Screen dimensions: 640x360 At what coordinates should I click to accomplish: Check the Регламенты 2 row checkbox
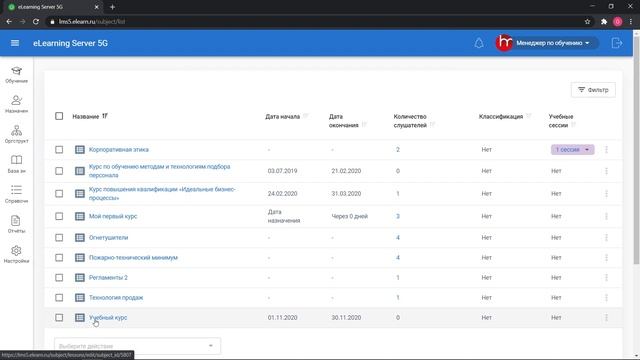pyautogui.click(x=59, y=278)
